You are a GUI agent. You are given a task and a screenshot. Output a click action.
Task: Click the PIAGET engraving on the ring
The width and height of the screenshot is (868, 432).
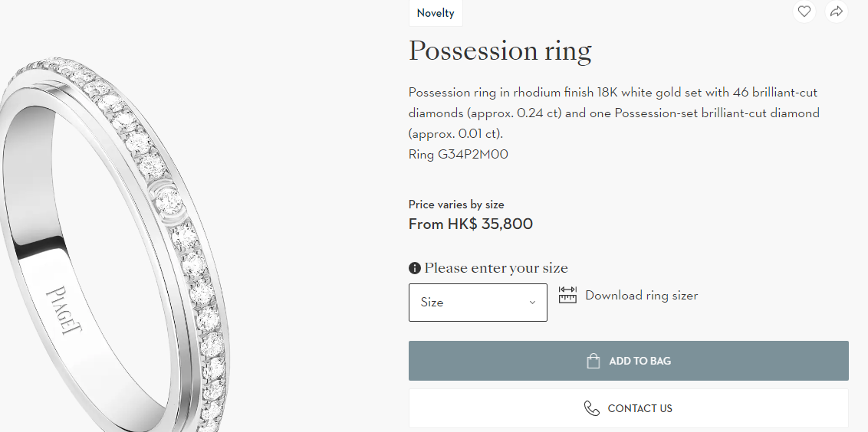pos(64,310)
